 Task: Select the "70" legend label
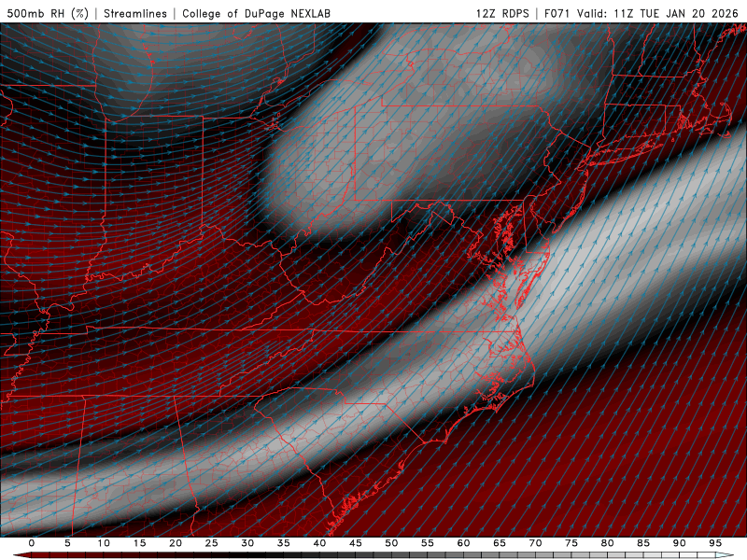535,543
